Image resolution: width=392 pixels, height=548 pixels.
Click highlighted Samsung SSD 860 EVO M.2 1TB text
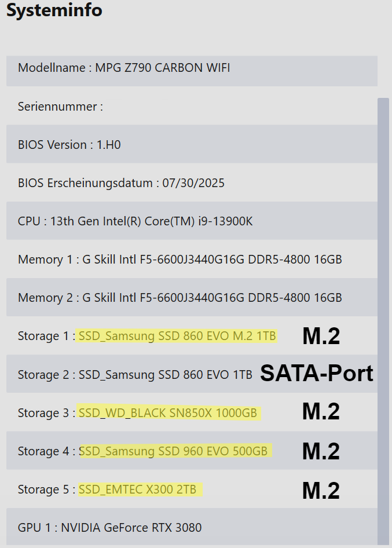(x=177, y=336)
